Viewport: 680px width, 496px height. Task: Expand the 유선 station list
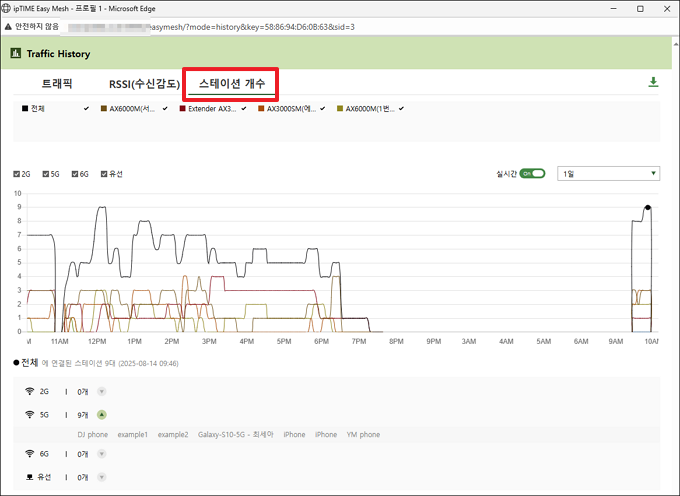pos(101,476)
